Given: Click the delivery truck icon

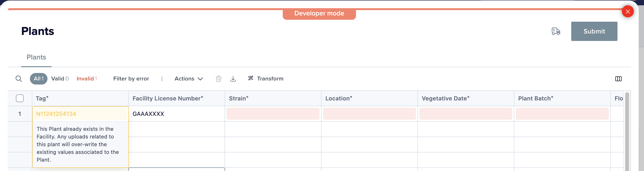Looking at the screenshot, I should point(556,31).
